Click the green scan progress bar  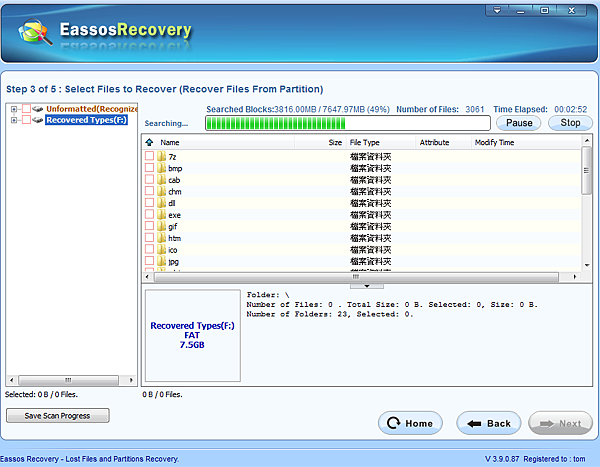(x=347, y=123)
